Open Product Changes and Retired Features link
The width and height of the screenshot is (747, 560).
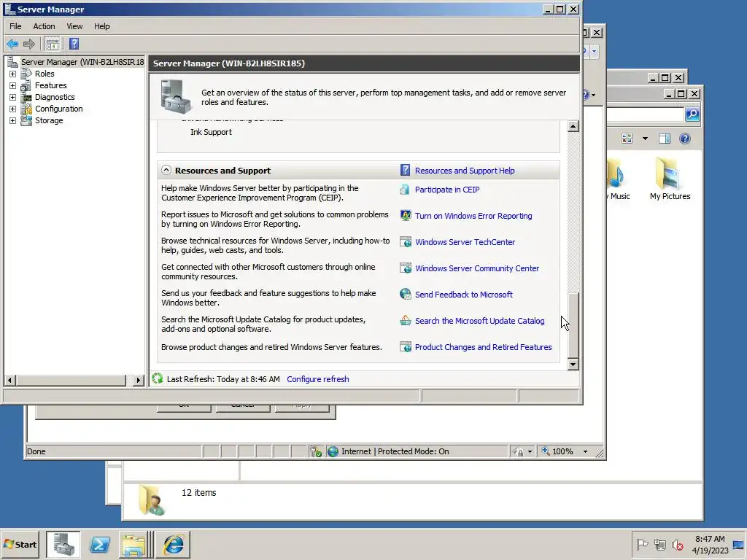coord(483,347)
